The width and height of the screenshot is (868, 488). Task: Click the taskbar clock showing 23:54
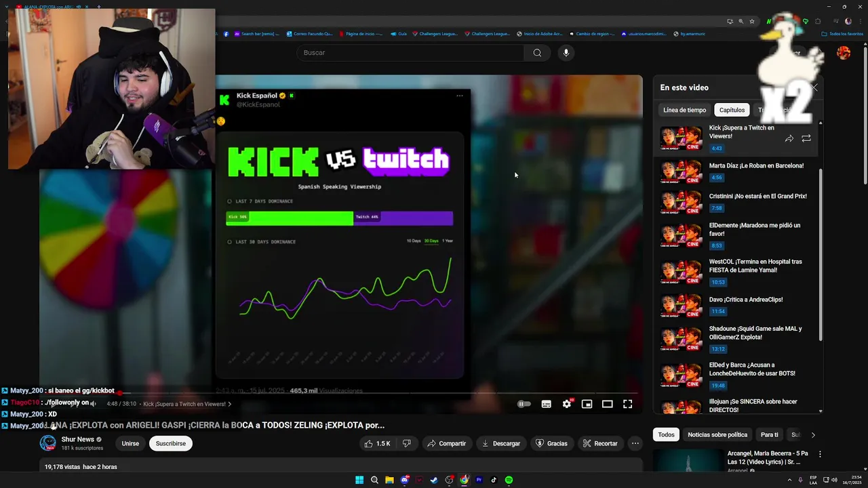pos(853,480)
